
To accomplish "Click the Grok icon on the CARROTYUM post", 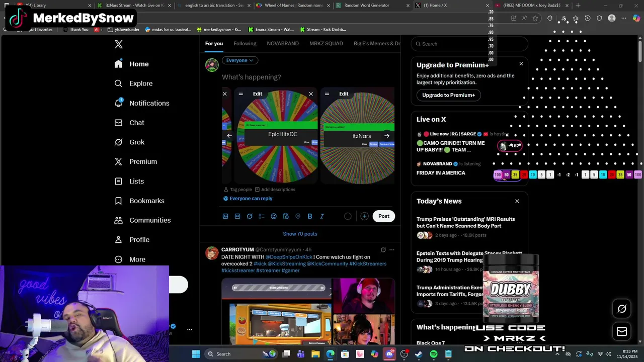I will pyautogui.click(x=383, y=250).
